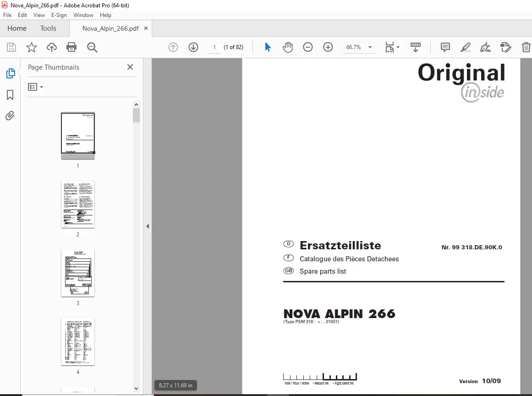Click '(1 of 82)' page count text
This screenshot has height=396, width=532.
click(233, 47)
